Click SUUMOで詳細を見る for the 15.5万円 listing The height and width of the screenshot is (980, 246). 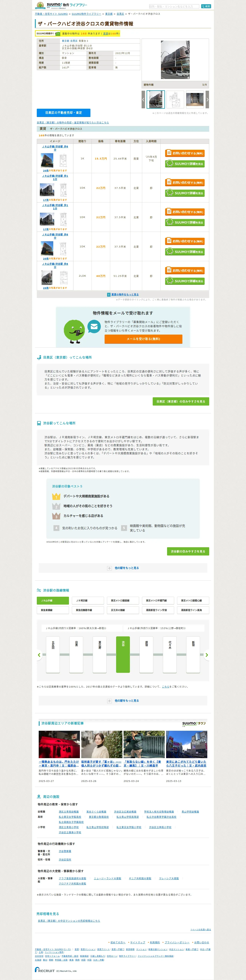[x=185, y=164]
